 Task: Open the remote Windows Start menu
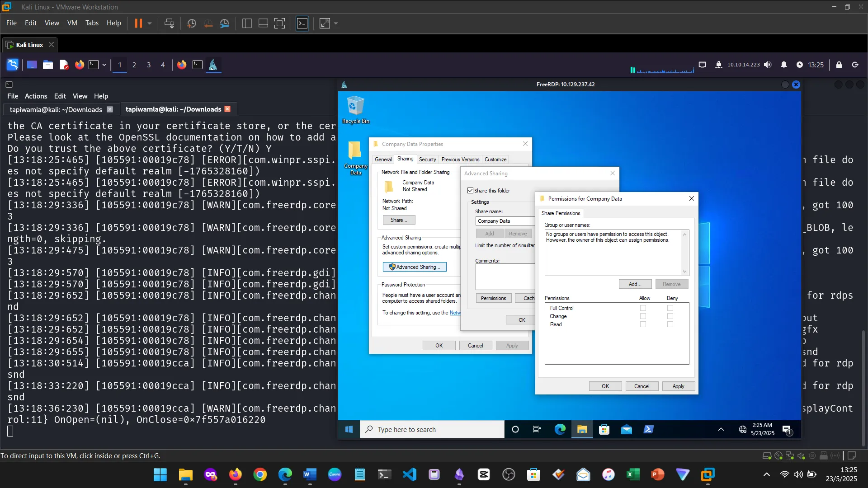[349, 429]
